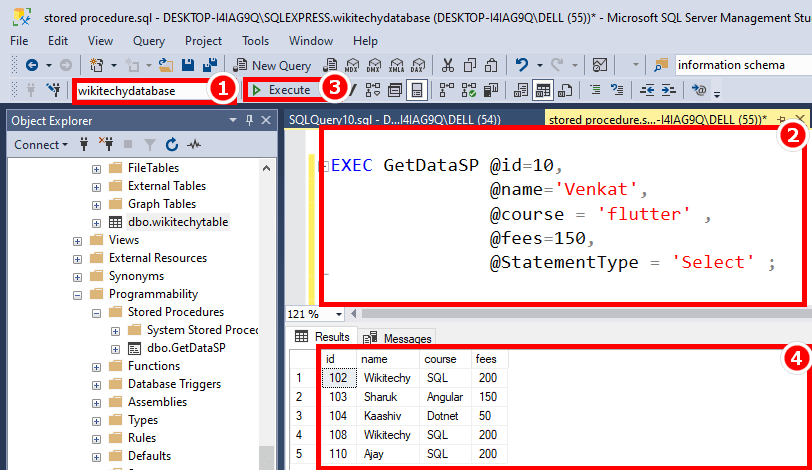Image resolution: width=812 pixels, height=470 pixels.
Task: Expand the dbo.GetDataSP procedure node
Action: click(115, 349)
